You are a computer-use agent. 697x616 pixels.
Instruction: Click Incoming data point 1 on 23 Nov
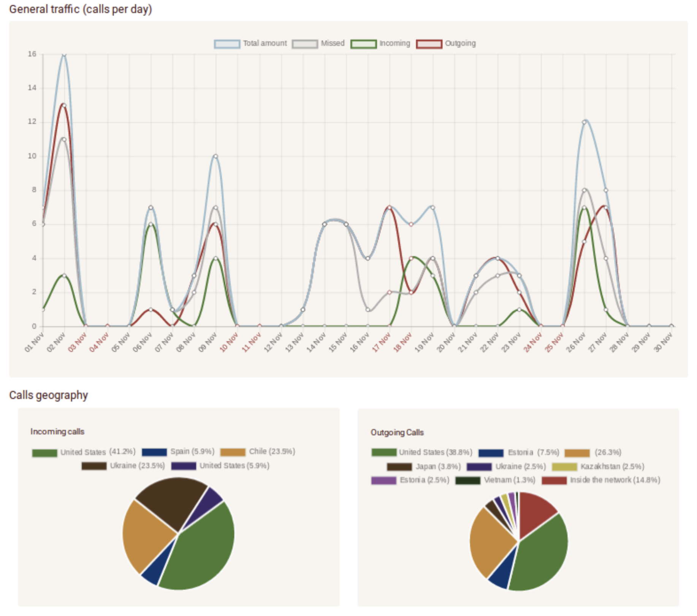click(520, 310)
